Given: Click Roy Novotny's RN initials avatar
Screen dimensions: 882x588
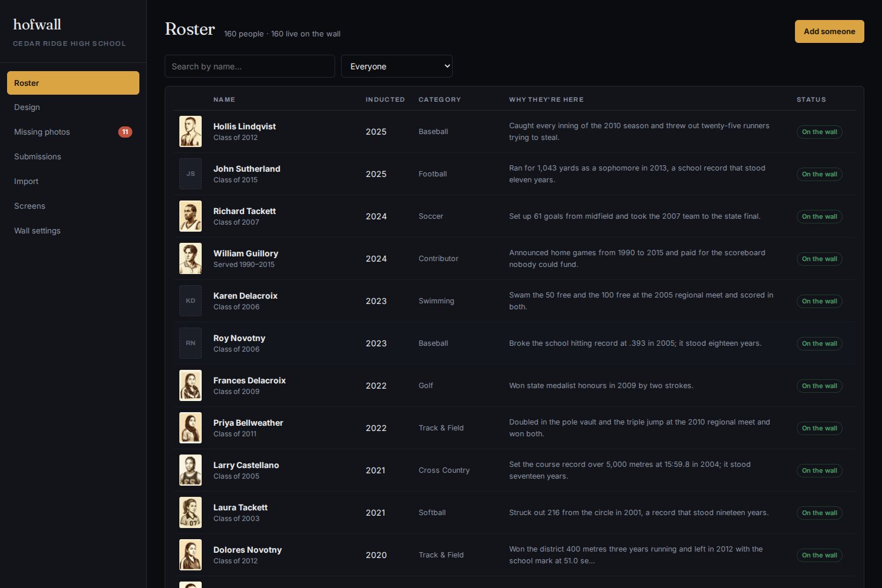Looking at the screenshot, I should point(191,343).
